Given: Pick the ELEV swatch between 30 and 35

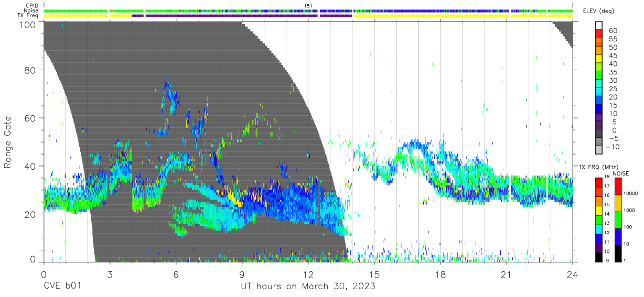Looking at the screenshot, I should point(599,76).
